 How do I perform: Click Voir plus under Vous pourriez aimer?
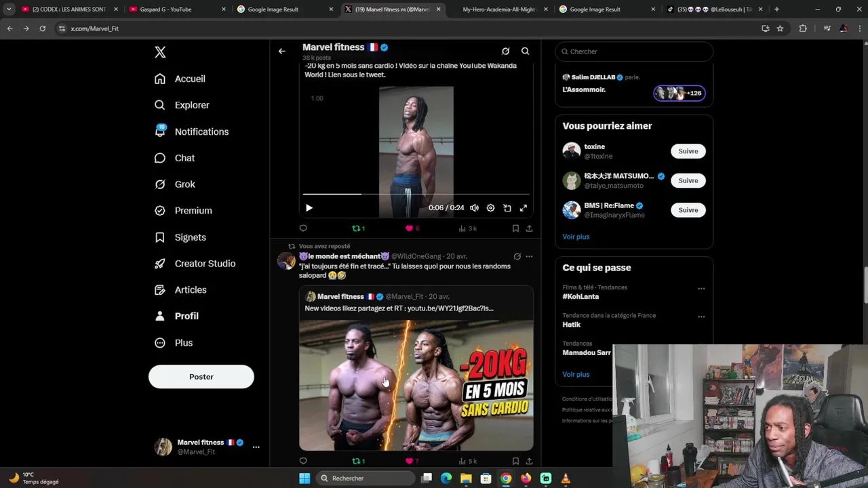pyautogui.click(x=576, y=237)
